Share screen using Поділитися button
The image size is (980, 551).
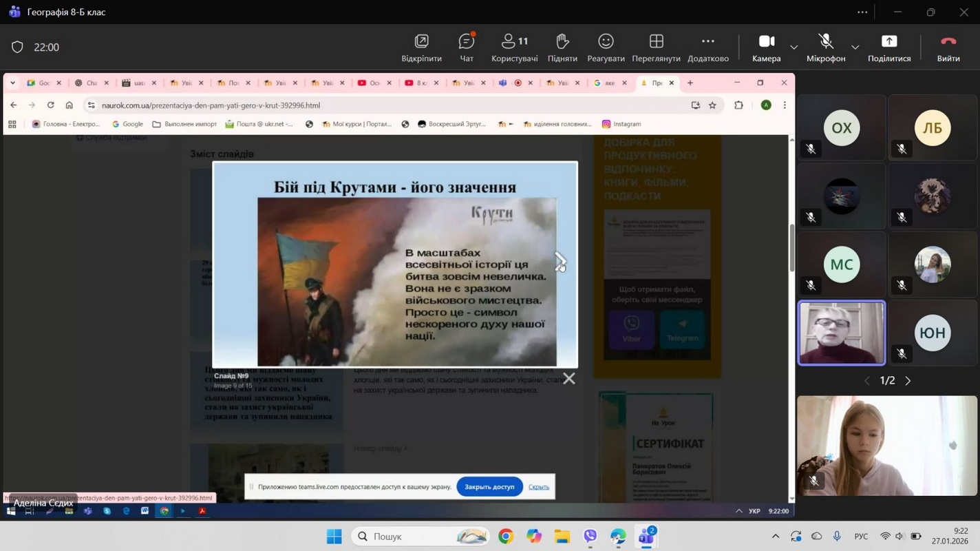click(889, 48)
